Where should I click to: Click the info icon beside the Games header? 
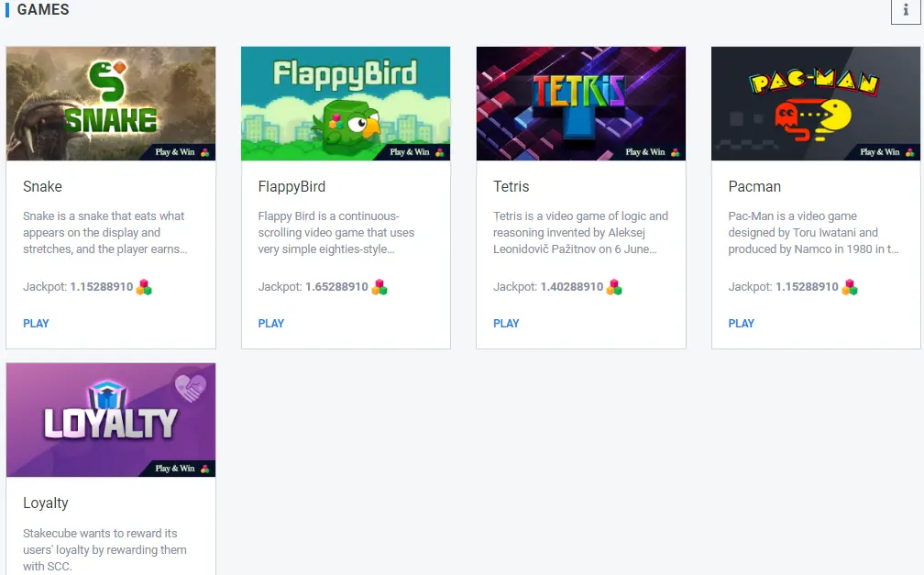(x=906, y=10)
